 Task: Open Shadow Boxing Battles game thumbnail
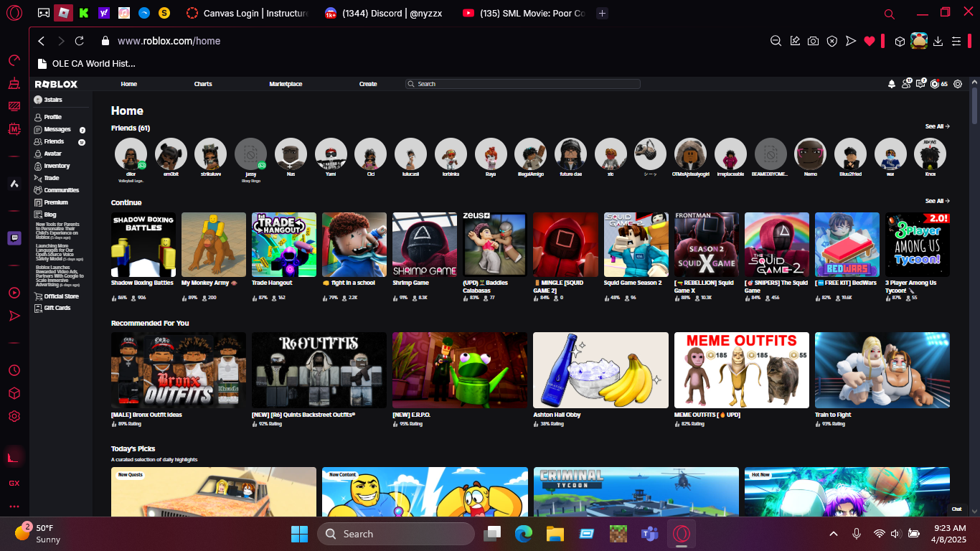pyautogui.click(x=143, y=245)
